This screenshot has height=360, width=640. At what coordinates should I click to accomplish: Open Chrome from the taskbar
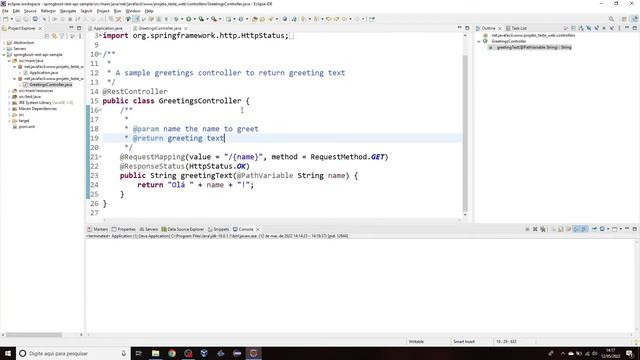(x=172, y=353)
